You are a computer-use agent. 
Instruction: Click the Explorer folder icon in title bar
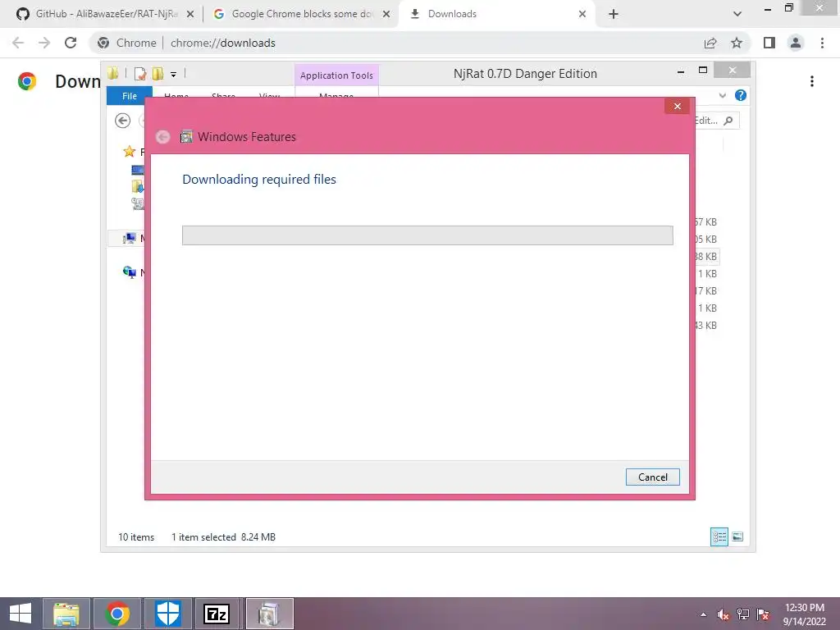point(112,73)
